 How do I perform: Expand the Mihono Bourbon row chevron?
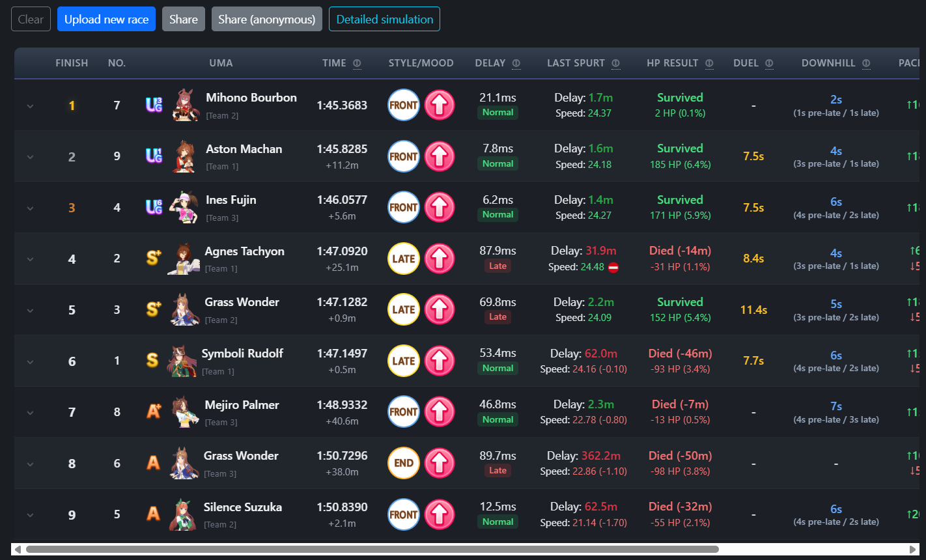[30, 106]
